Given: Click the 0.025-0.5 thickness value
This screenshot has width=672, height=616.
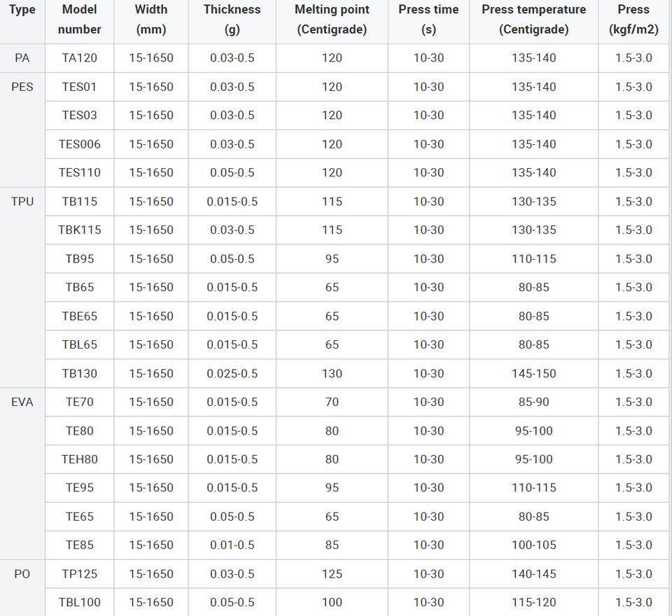Looking at the screenshot, I should tap(232, 373).
